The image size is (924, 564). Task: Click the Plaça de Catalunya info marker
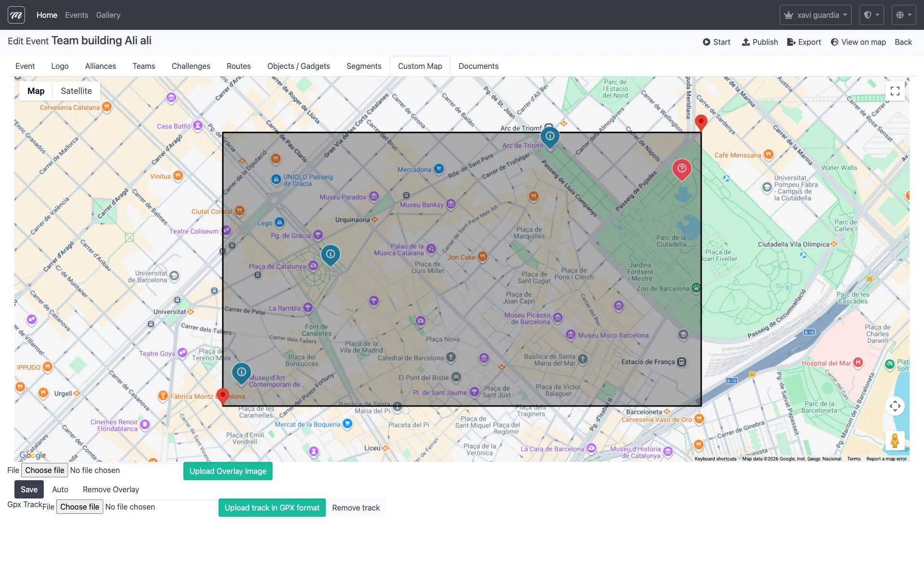tap(331, 254)
